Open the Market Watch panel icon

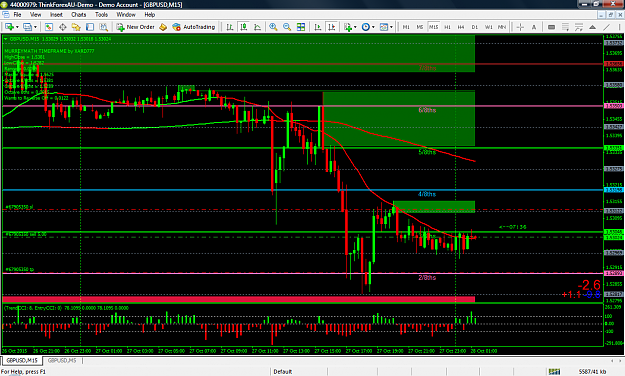(49, 27)
